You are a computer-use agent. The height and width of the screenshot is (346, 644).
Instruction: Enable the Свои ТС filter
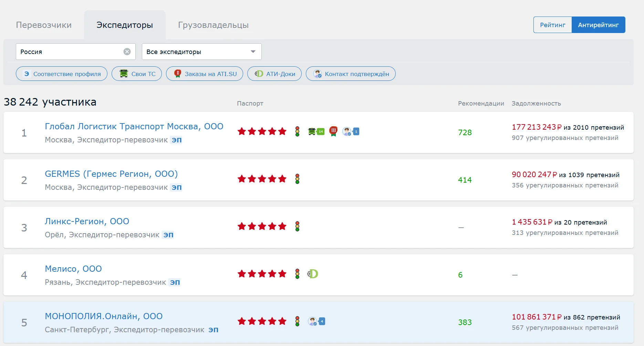(137, 74)
